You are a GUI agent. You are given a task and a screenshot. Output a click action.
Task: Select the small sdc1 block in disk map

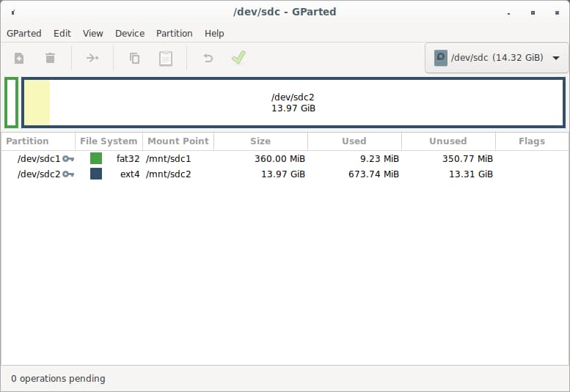tap(11, 103)
